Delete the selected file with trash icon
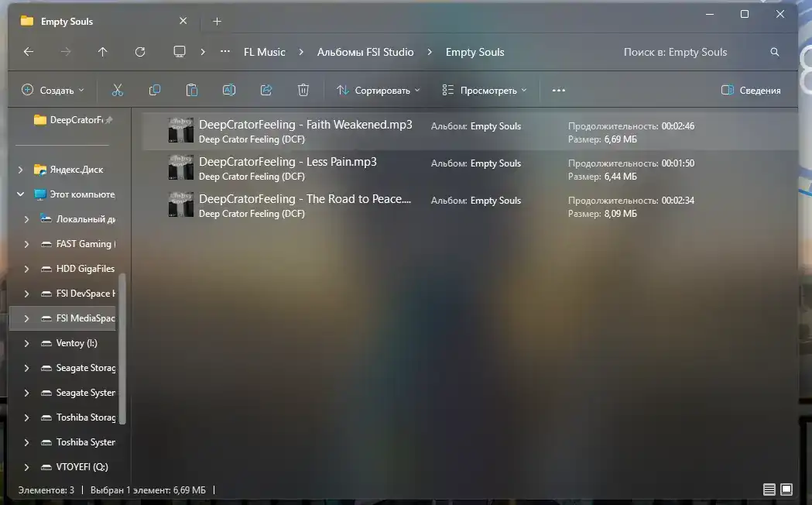 pos(303,90)
